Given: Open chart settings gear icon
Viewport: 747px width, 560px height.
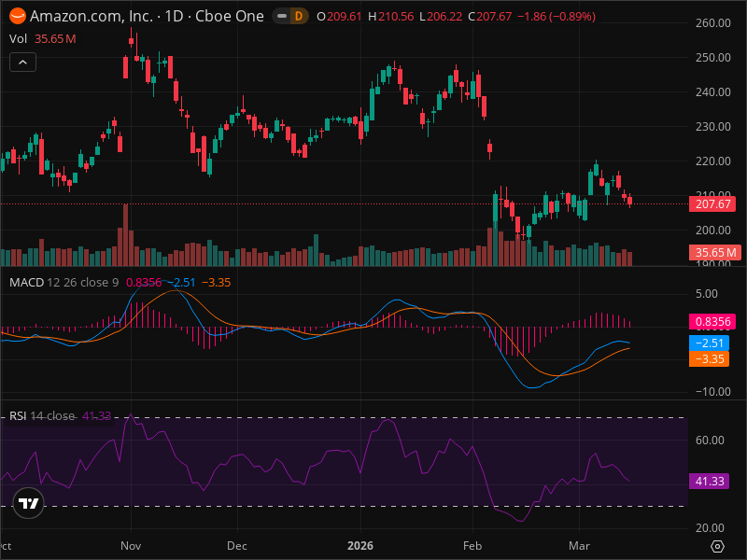Looking at the screenshot, I should click(717, 546).
